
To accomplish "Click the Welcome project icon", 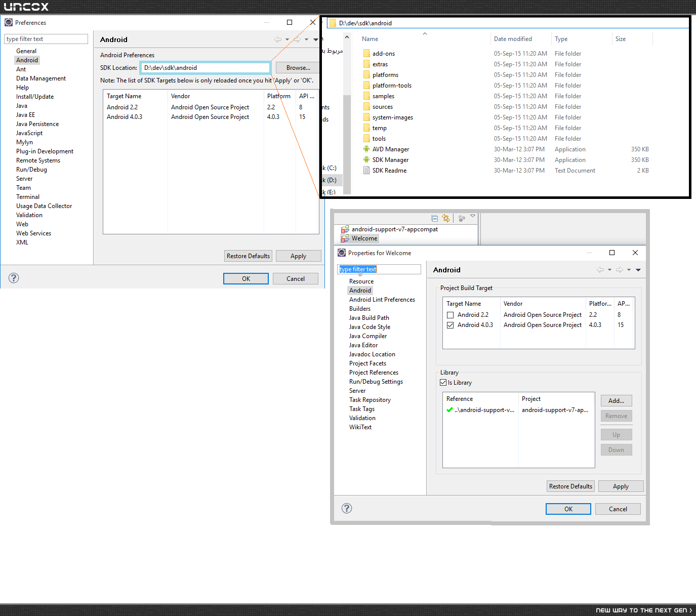I will click(x=345, y=238).
